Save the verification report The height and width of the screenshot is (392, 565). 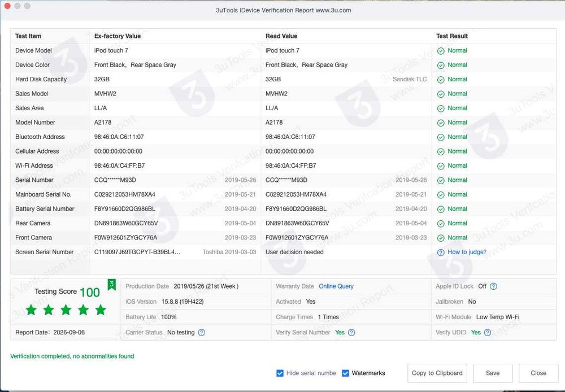point(493,373)
